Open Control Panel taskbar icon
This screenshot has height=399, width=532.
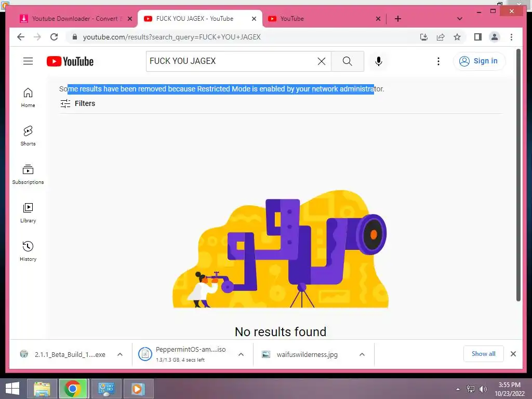[x=106, y=389]
